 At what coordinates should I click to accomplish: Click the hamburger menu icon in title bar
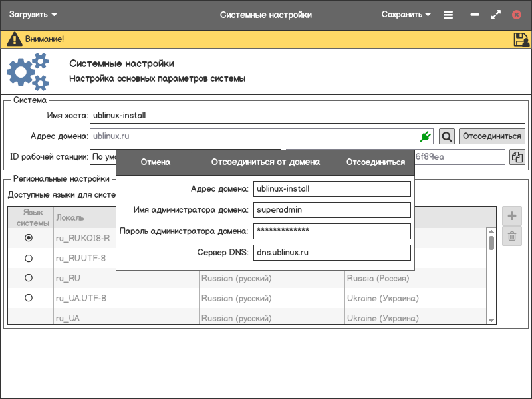point(448,15)
